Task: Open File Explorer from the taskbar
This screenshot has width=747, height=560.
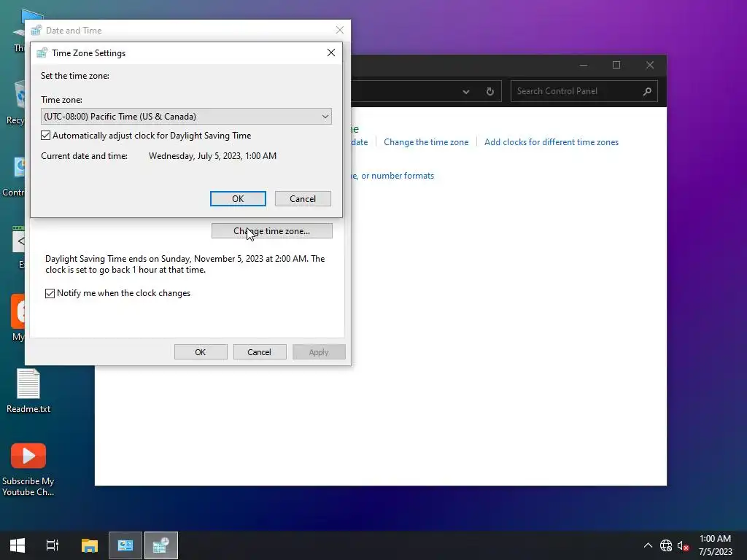Action: click(x=90, y=545)
